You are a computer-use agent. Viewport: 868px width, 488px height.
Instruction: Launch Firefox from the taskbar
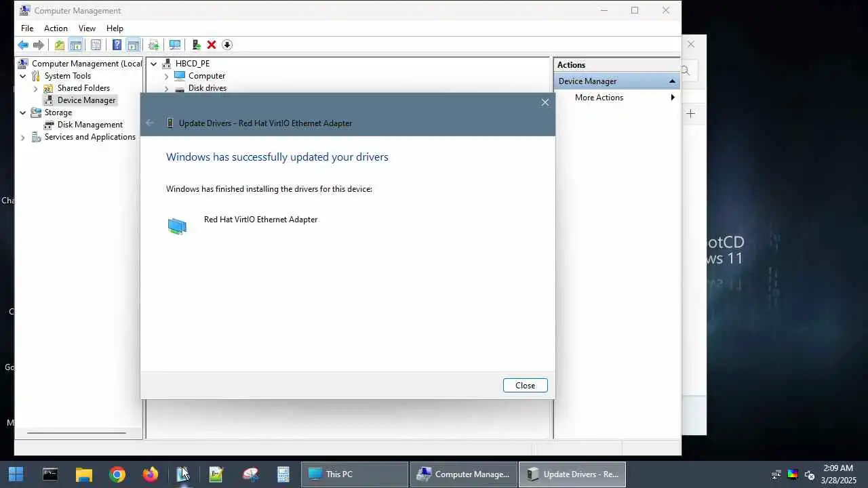tap(151, 474)
